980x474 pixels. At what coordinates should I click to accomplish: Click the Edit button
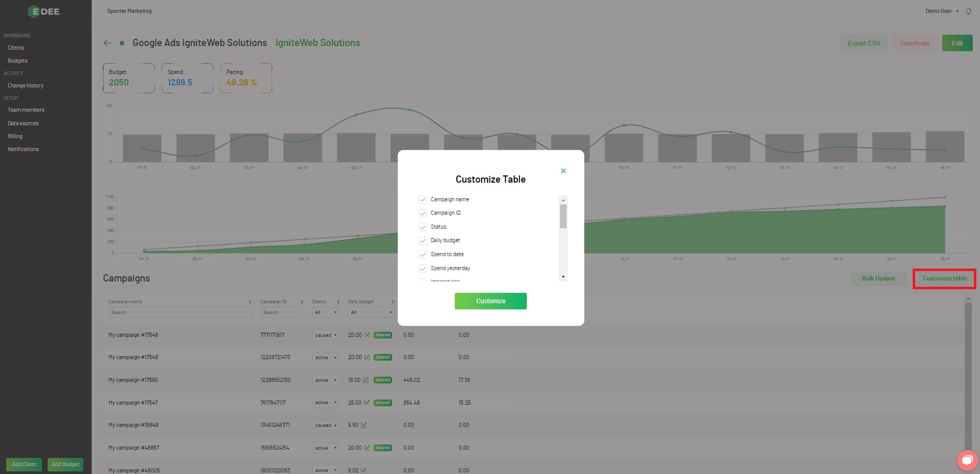pos(957,43)
